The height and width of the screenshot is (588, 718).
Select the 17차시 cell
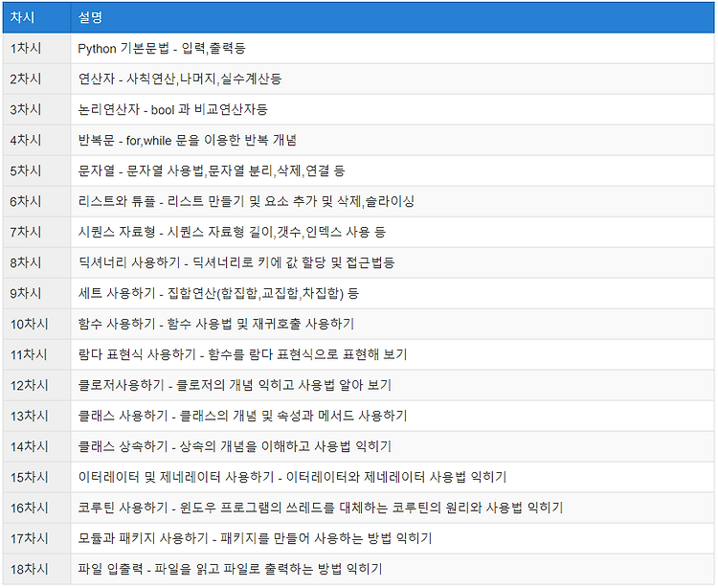tap(36, 539)
